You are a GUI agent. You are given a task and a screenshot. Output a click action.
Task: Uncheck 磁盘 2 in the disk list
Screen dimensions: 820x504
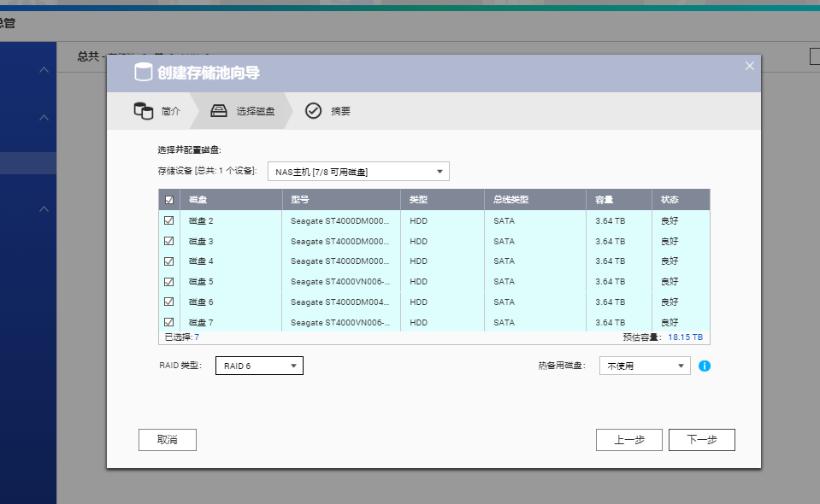tap(168, 220)
